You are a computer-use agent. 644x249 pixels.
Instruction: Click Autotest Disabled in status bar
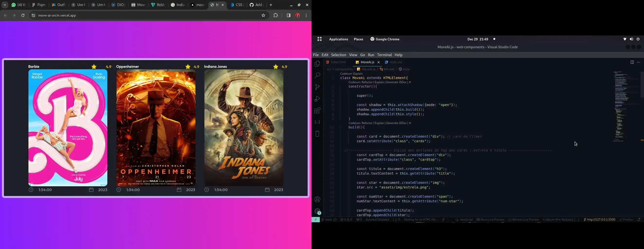click(377, 220)
